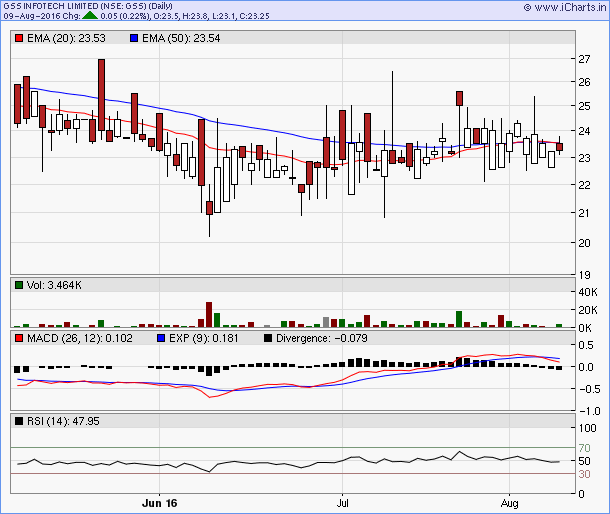Click the 0.5 MACD axis label
The width and height of the screenshot is (610, 514).
click(x=586, y=345)
